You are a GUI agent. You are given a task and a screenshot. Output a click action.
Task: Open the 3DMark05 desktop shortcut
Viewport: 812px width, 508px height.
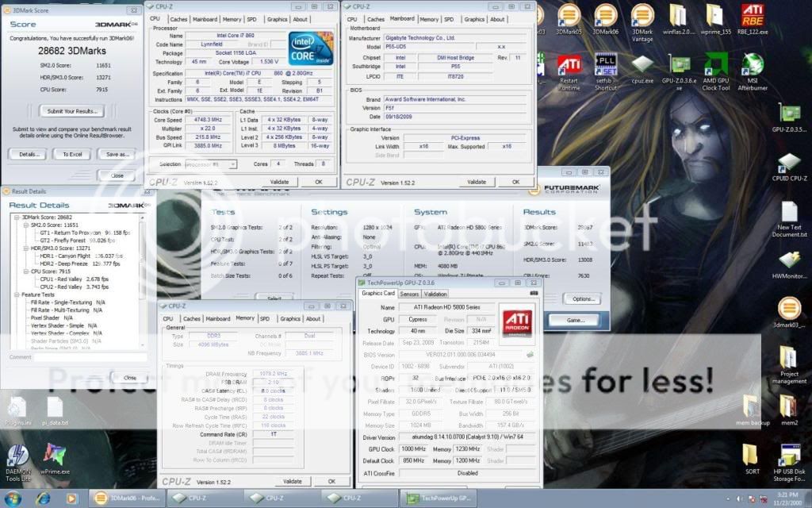(568, 20)
